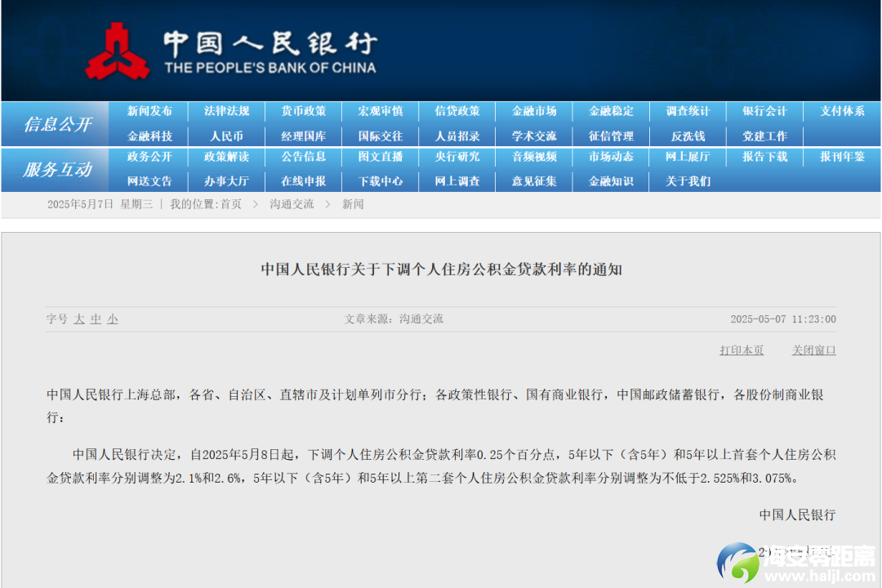Open the 新闻发布 menu item

pyautogui.click(x=149, y=111)
